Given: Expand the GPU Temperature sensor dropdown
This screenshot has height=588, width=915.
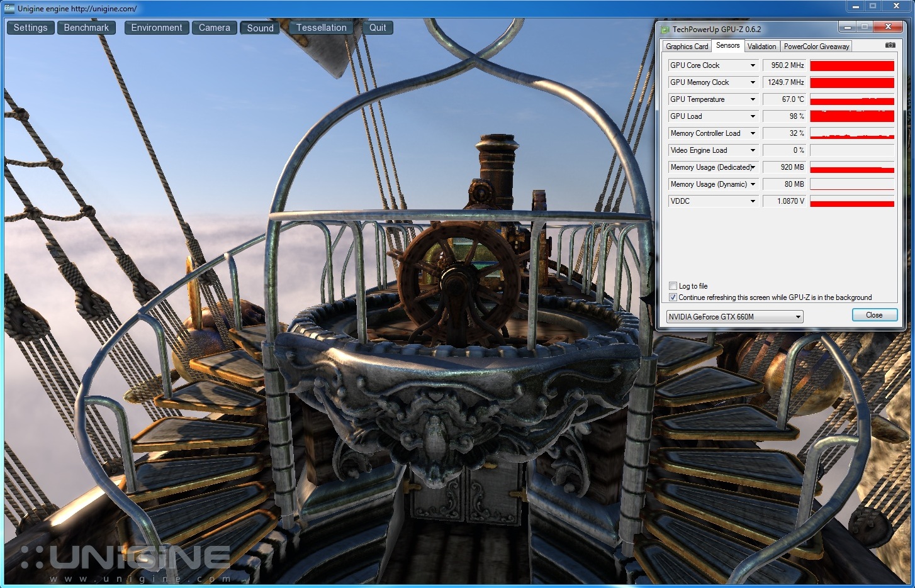Looking at the screenshot, I should 753,99.
